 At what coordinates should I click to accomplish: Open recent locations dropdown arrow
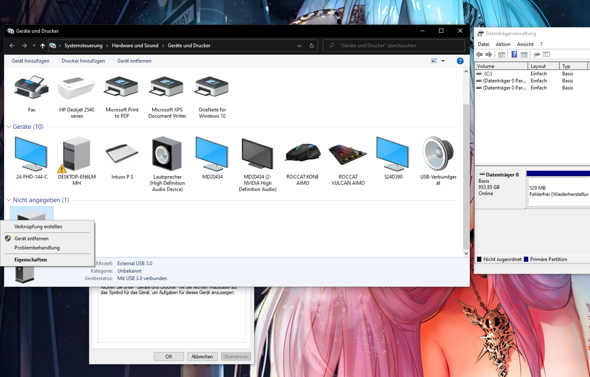pos(34,46)
